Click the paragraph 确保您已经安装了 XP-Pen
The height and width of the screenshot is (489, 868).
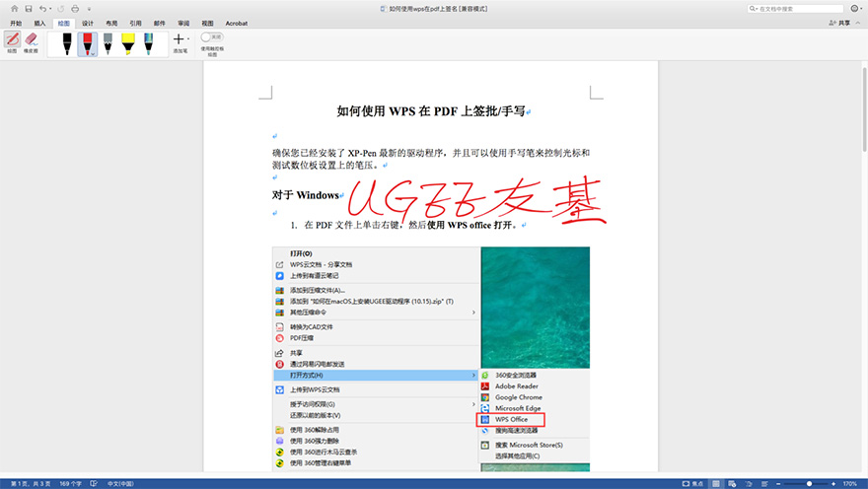tap(431, 159)
